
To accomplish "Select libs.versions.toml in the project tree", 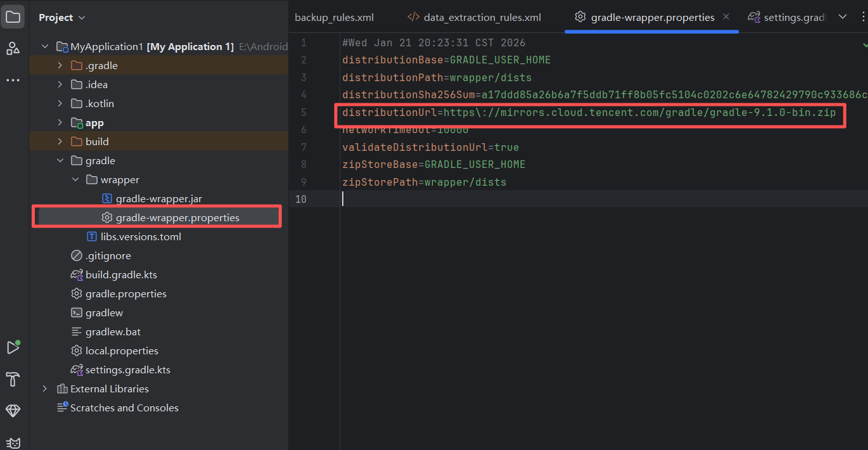I will (x=141, y=237).
